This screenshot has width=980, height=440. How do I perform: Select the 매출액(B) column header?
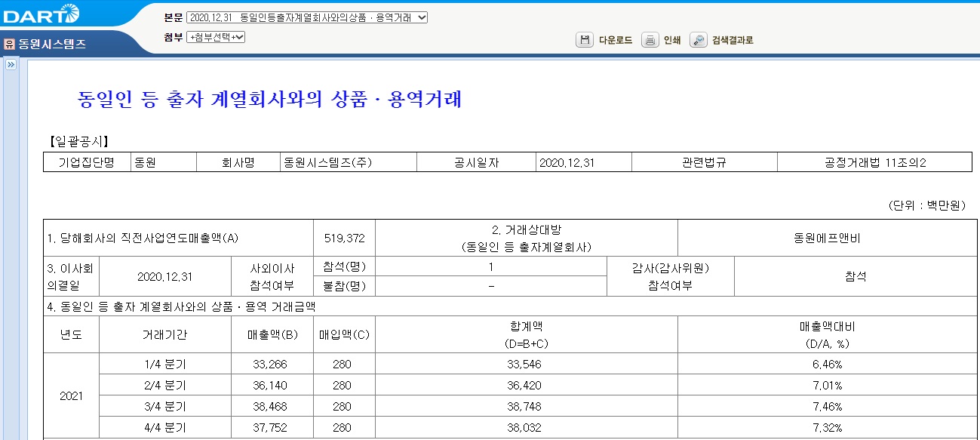(x=272, y=334)
